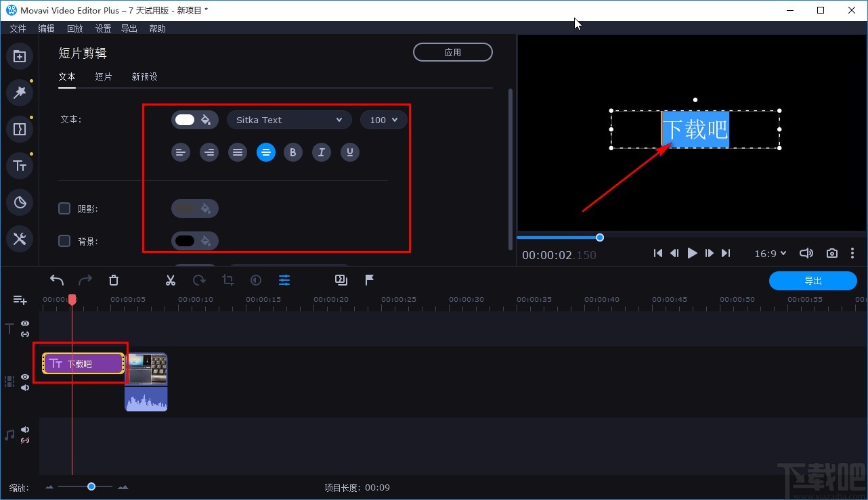Enable the 阴影 shadow checkbox
The width and height of the screenshot is (868, 500).
tap(64, 208)
